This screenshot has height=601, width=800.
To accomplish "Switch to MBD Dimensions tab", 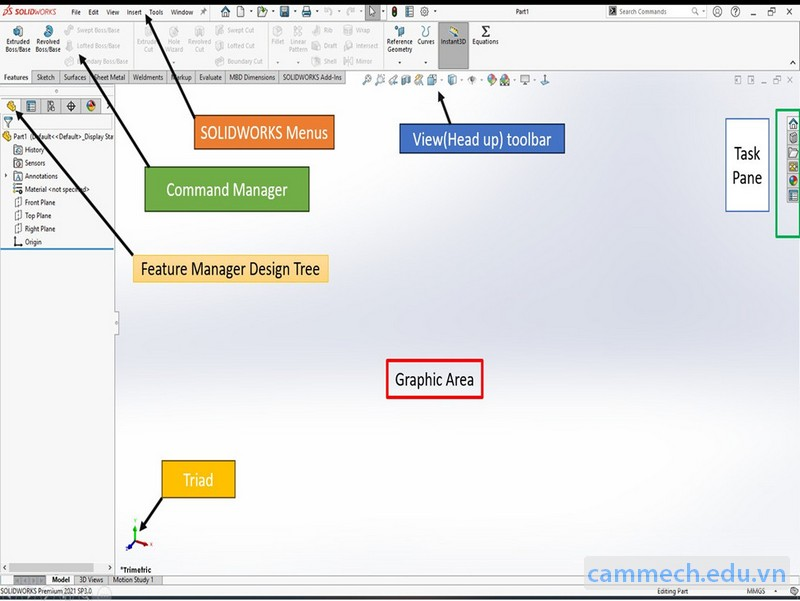I will (252, 77).
